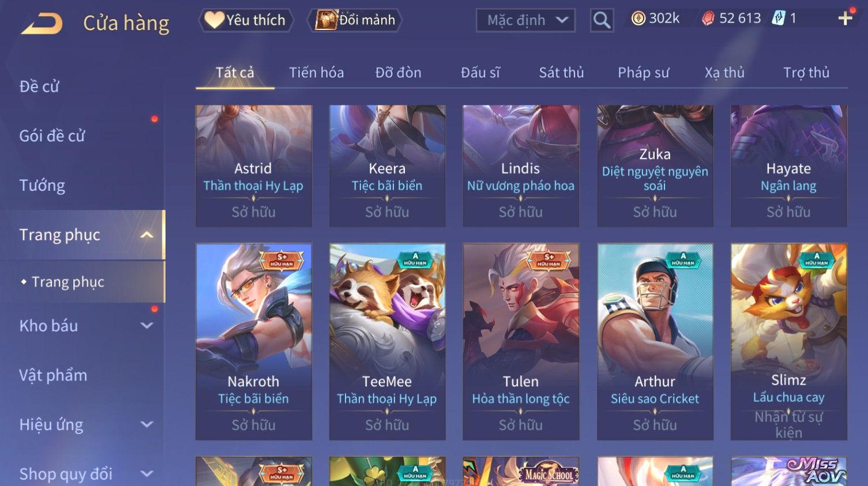Select the Tiến hóa tab
Viewport: 868px width, 486px height.
click(x=316, y=73)
